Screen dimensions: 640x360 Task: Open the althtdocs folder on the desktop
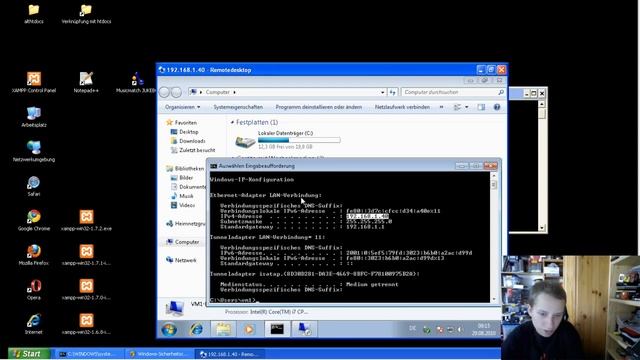33,13
